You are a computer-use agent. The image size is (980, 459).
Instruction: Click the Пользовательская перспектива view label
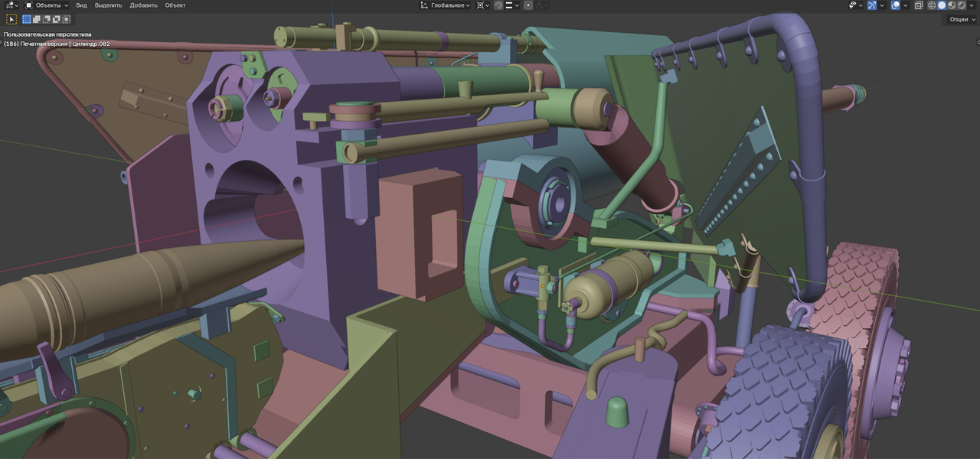(47, 34)
